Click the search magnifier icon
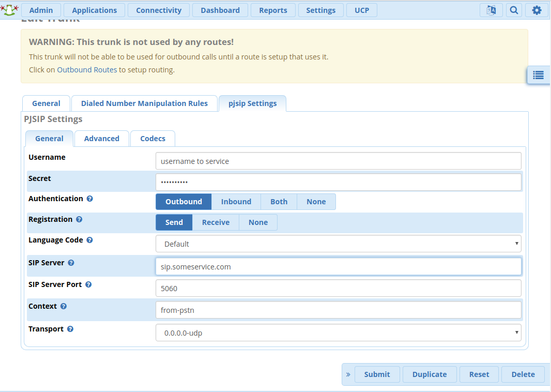Image resolution: width=551 pixels, height=392 pixels. [514, 10]
